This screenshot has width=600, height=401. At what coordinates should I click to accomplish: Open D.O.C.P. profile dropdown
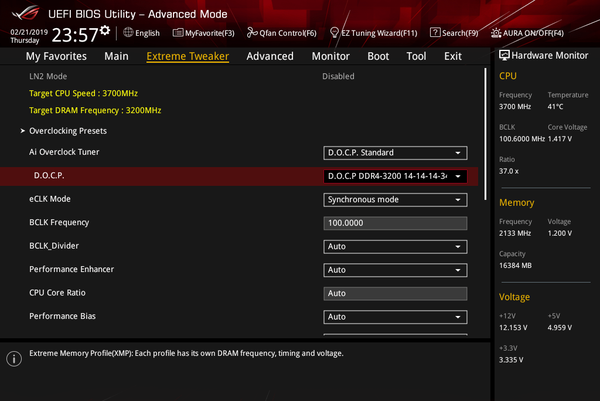395,176
